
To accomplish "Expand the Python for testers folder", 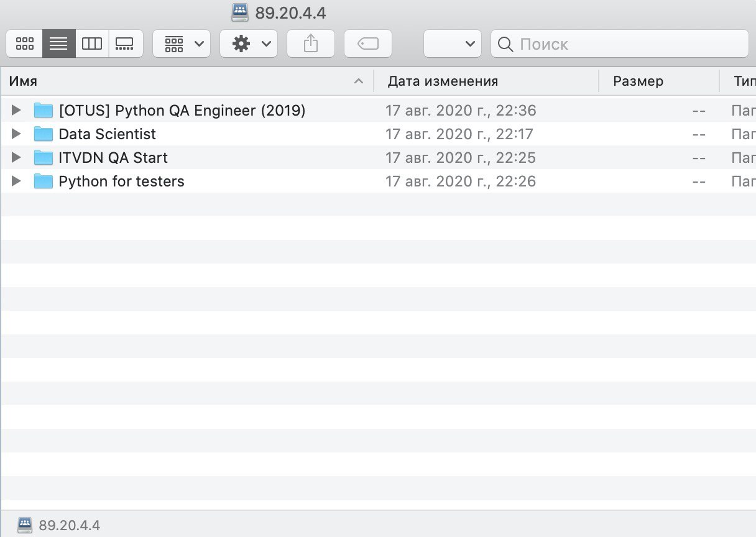I will pyautogui.click(x=16, y=181).
